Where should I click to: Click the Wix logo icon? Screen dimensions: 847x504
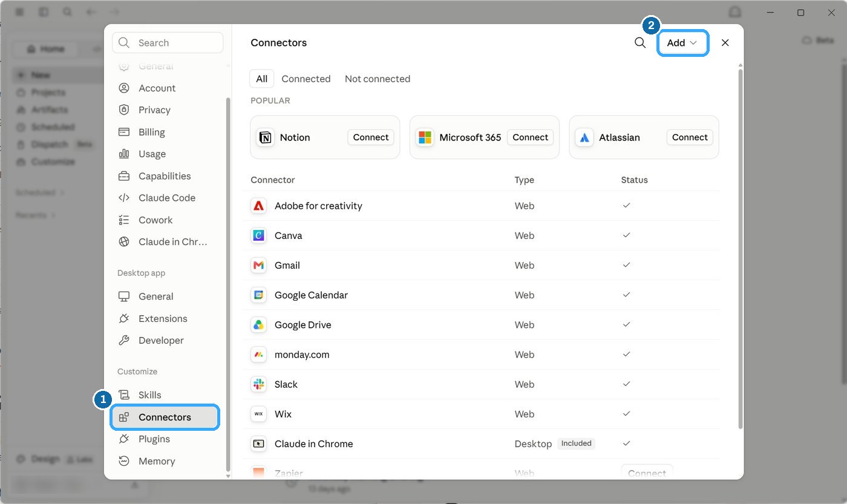point(258,414)
